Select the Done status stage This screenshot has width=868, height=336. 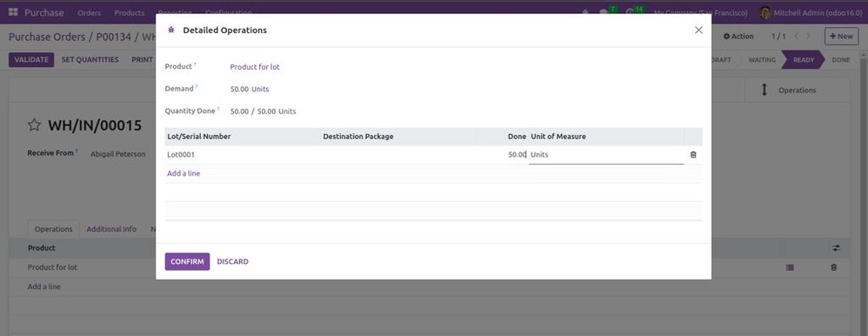pyautogui.click(x=841, y=60)
